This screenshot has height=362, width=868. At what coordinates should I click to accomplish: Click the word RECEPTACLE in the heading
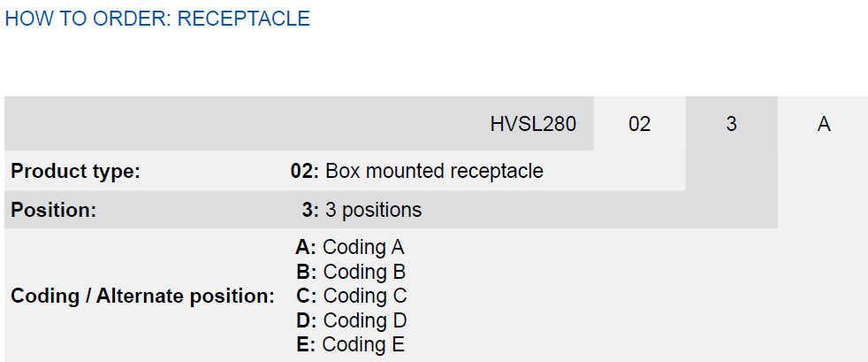[x=244, y=19]
